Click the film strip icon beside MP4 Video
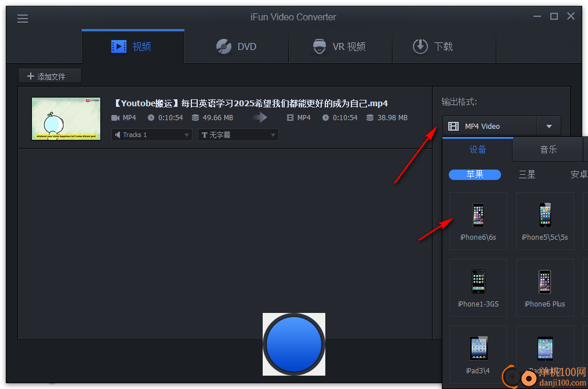Viewport: 588px width, 389px height. coord(453,126)
